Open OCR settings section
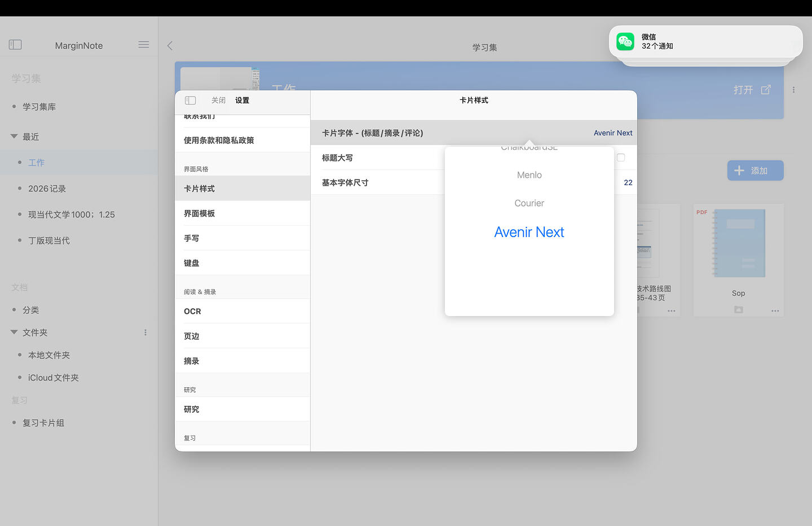Viewport: 812px width, 526px height. 242,311
